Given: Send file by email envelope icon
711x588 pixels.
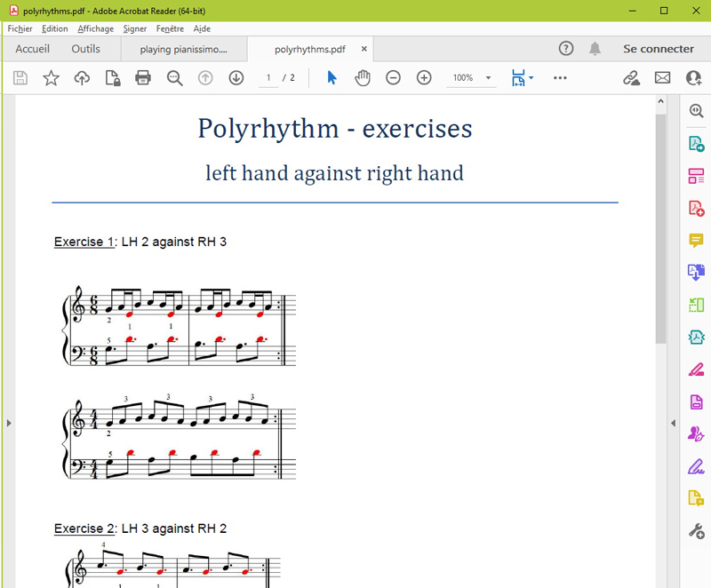Looking at the screenshot, I should (662, 78).
